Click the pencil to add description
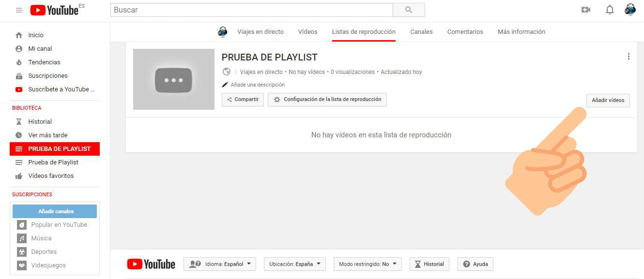The image size is (644, 279). click(x=225, y=85)
